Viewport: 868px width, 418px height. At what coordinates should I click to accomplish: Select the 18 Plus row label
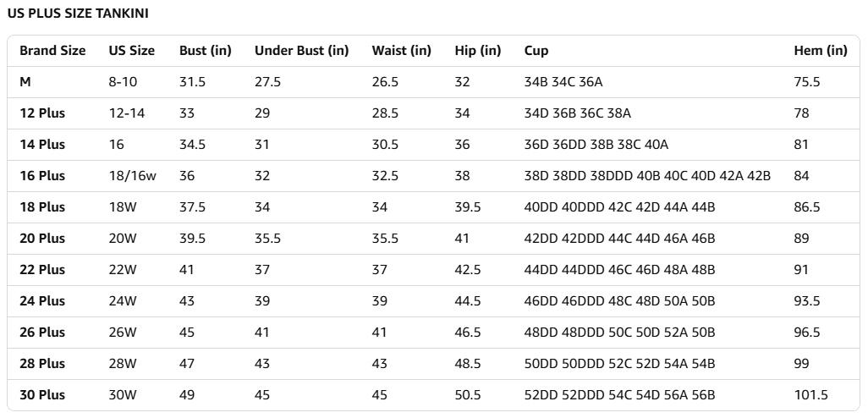click(42, 207)
